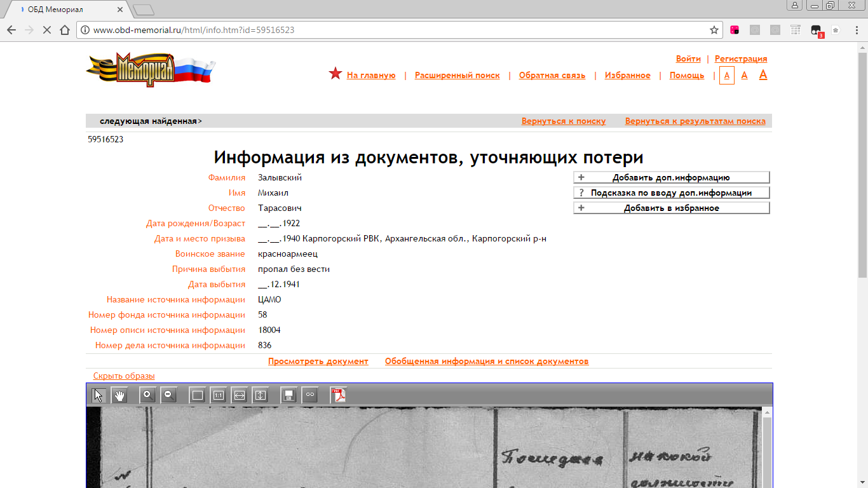Select the arrow pointer tool in viewer
868x488 pixels.
(98, 395)
